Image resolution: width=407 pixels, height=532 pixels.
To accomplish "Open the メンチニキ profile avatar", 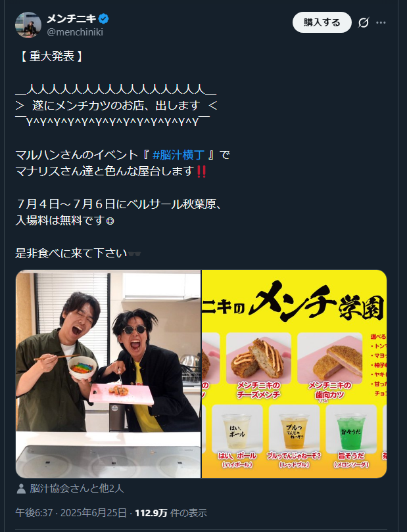I will pos(28,25).
